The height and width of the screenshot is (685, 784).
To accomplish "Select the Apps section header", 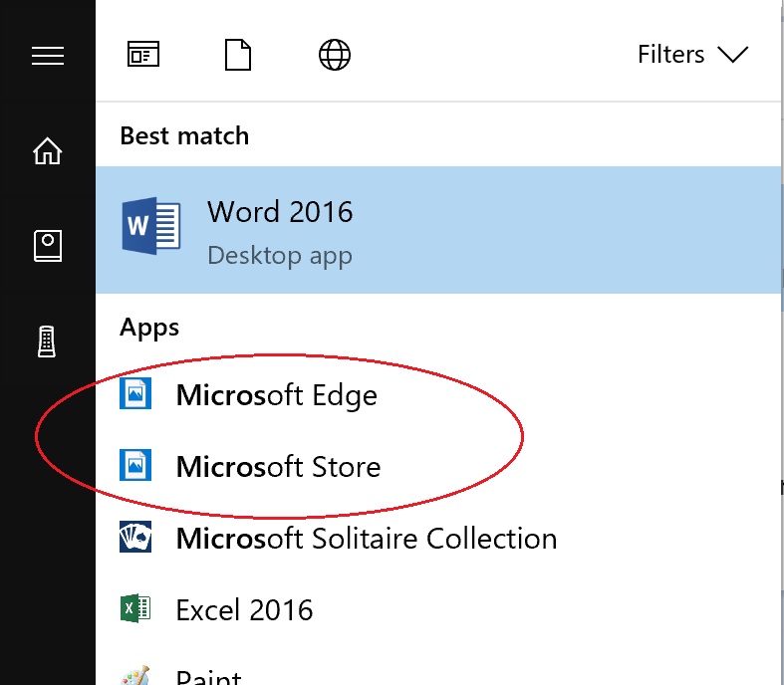I will 149,328.
